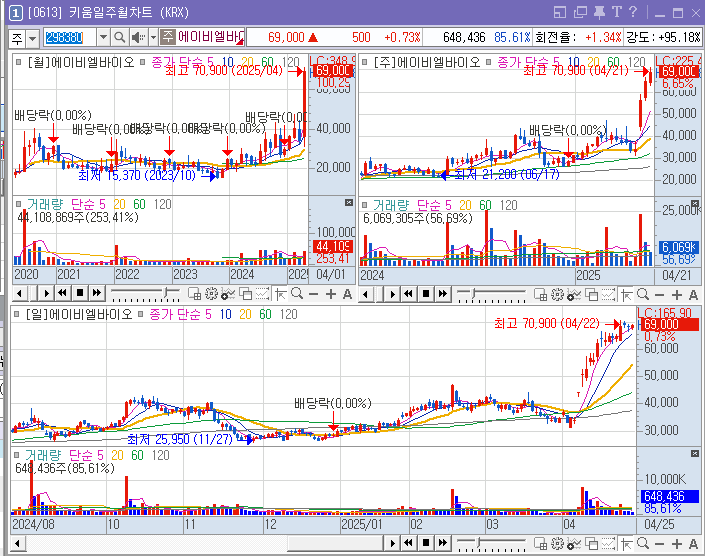Open the font T icon in title bar
This screenshot has width=705, height=556.
616,12
